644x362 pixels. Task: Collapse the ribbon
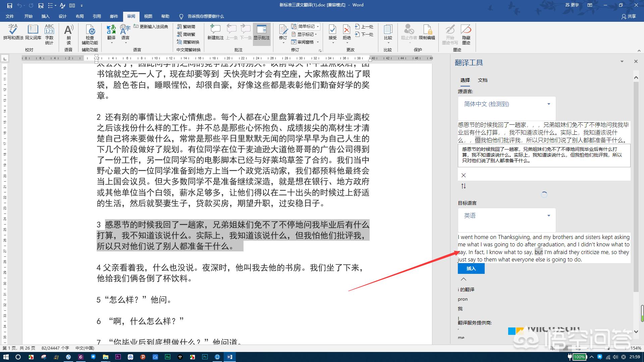click(639, 50)
